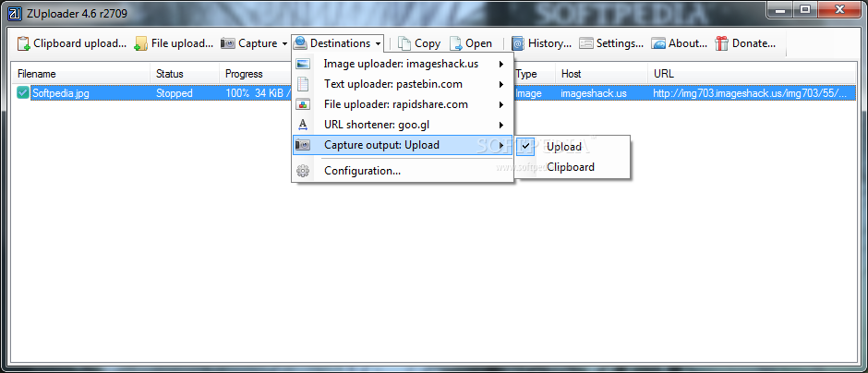Expand the Capture dropdown arrow

pos(284,43)
